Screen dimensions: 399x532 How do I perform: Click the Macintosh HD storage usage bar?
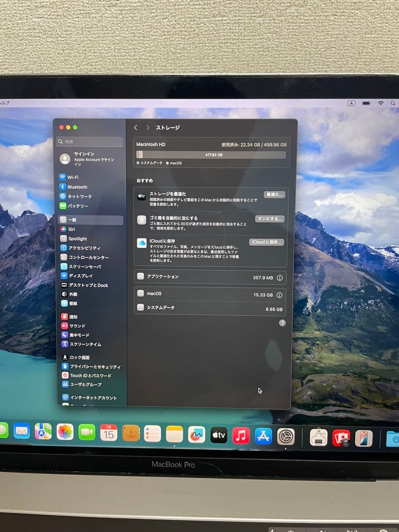(x=212, y=154)
